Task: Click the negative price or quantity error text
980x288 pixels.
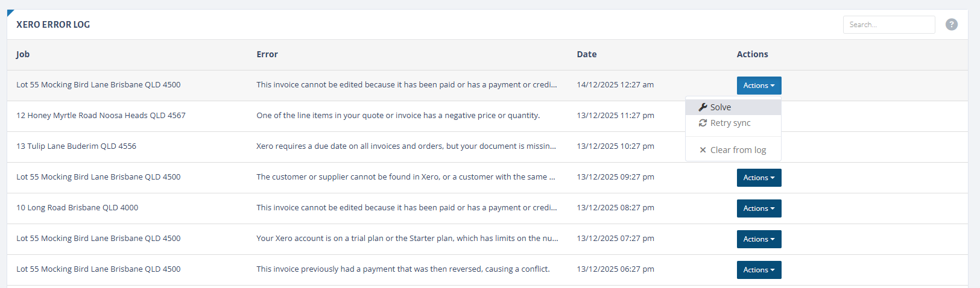Action: [x=398, y=116]
